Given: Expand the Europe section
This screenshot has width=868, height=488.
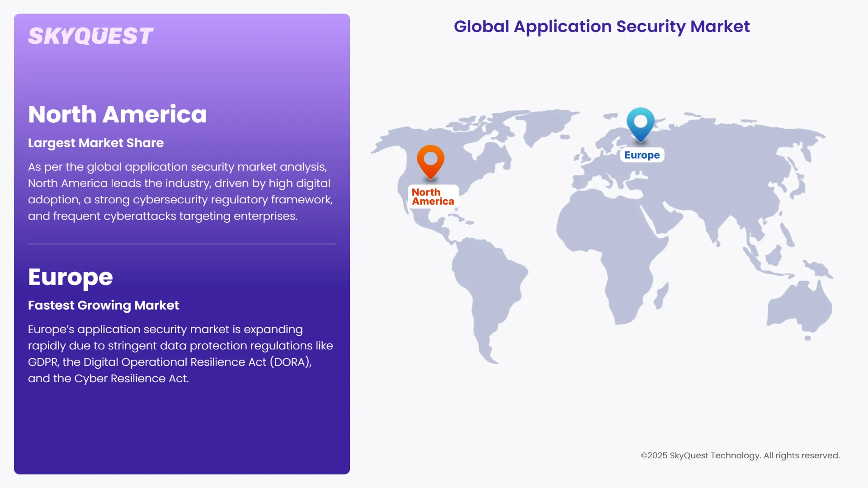Looking at the screenshot, I should point(70,277).
